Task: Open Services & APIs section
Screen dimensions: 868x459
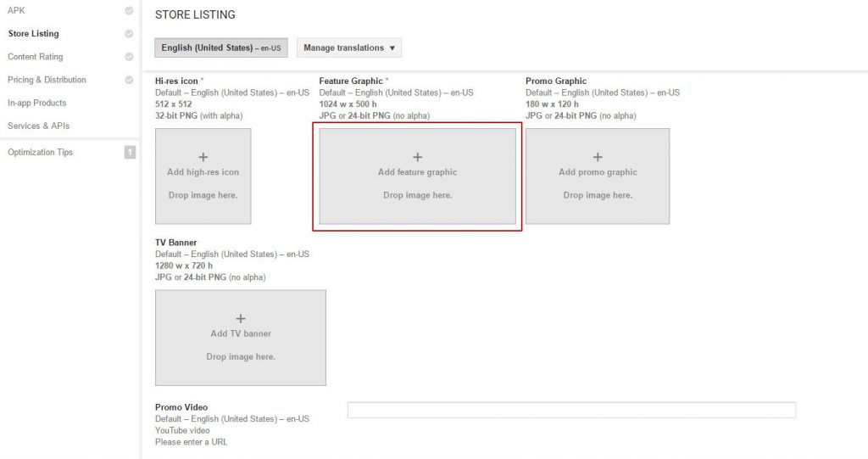Action: pos(38,126)
